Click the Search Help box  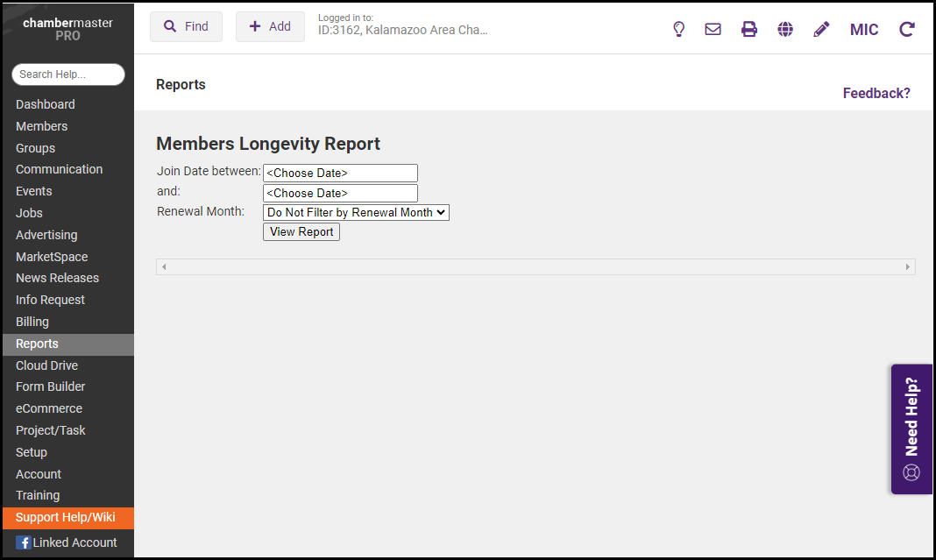68,74
